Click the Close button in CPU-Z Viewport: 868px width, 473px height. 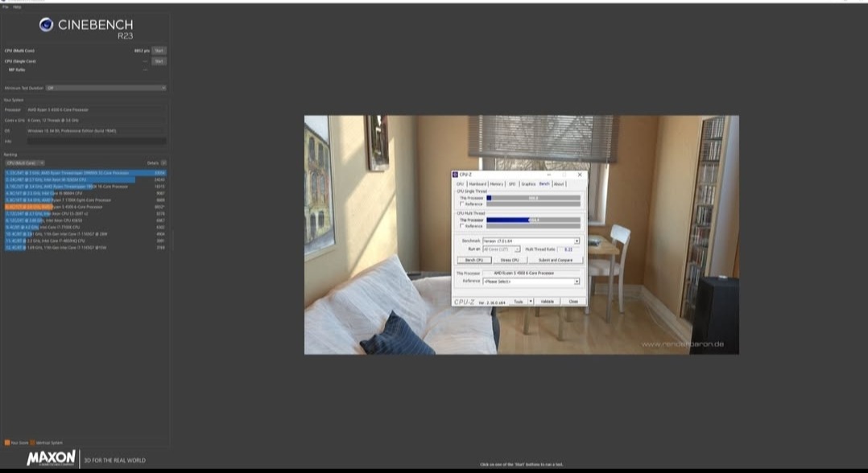573,302
